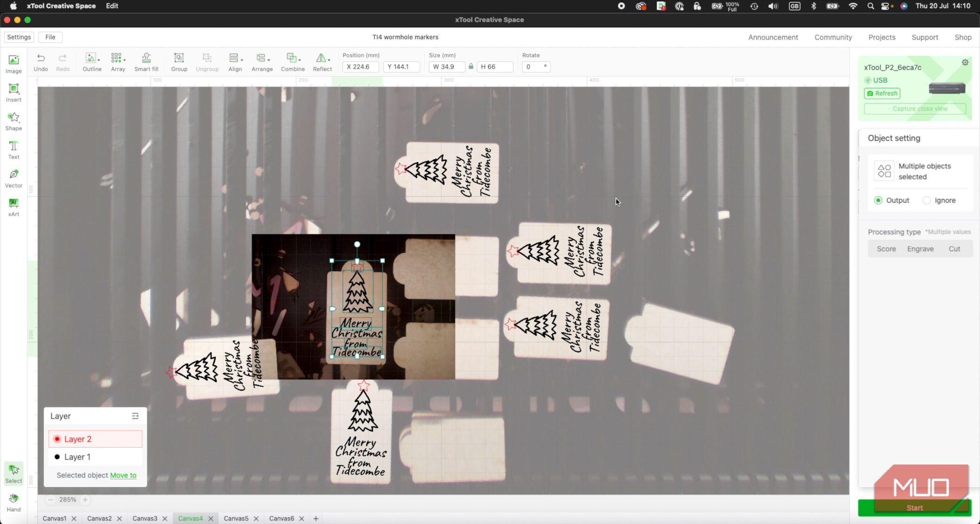Image resolution: width=980 pixels, height=524 pixels.
Task: Select the Outline tool
Action: click(92, 62)
